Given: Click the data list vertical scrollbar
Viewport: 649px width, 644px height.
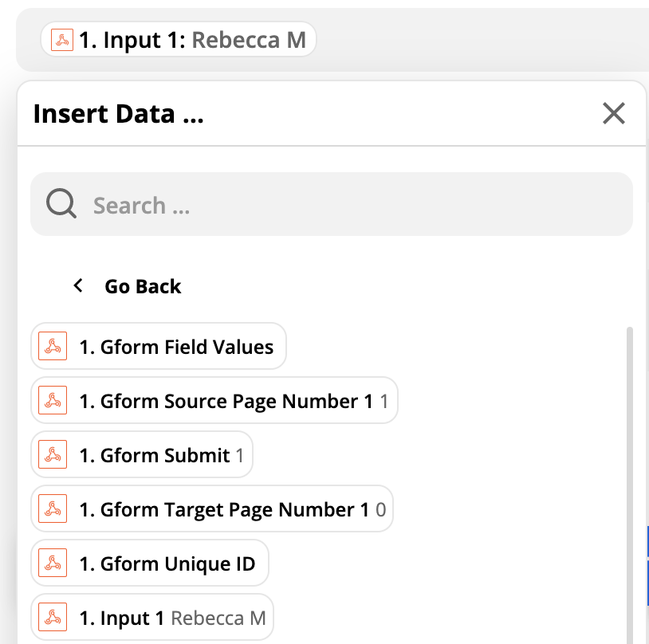Looking at the screenshot, I should [630, 485].
